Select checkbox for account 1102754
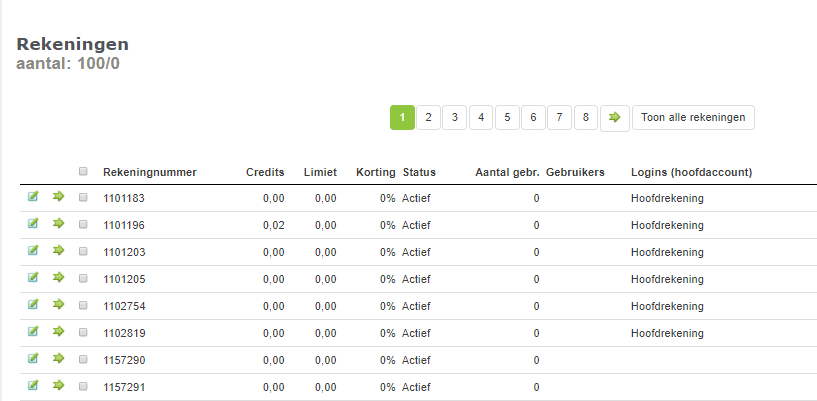Screen dimensions: 817x401 [x=83, y=306]
